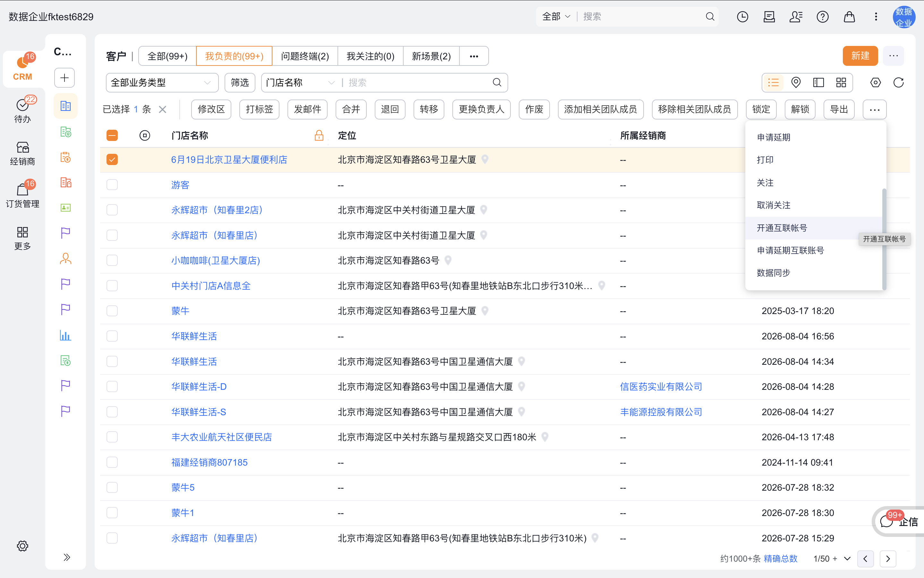Refresh the customer list
Image resolution: width=924 pixels, height=578 pixels.
[x=898, y=83]
